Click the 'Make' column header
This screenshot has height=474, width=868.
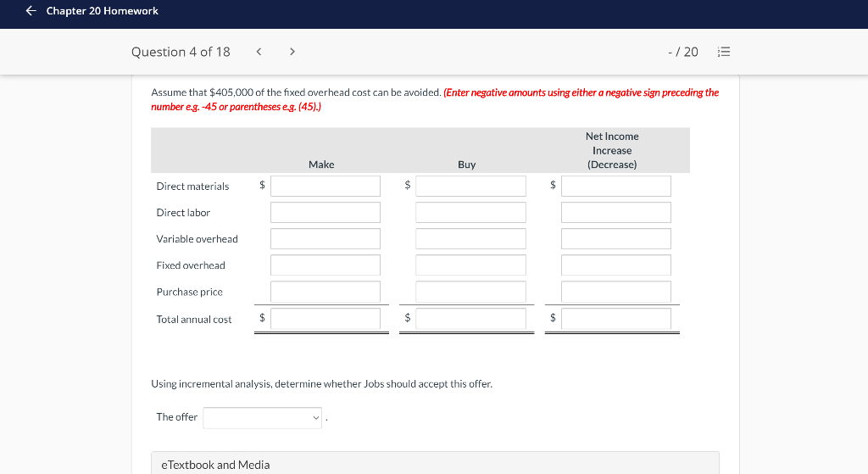click(321, 165)
